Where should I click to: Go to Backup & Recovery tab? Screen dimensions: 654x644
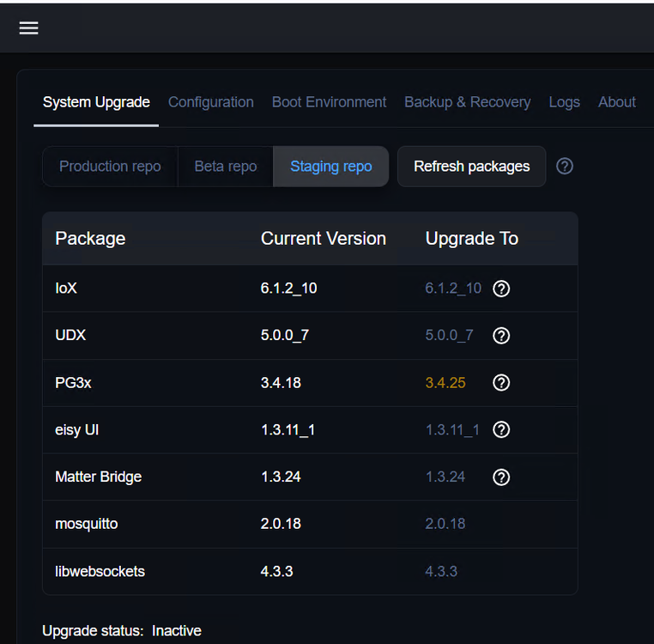(468, 102)
